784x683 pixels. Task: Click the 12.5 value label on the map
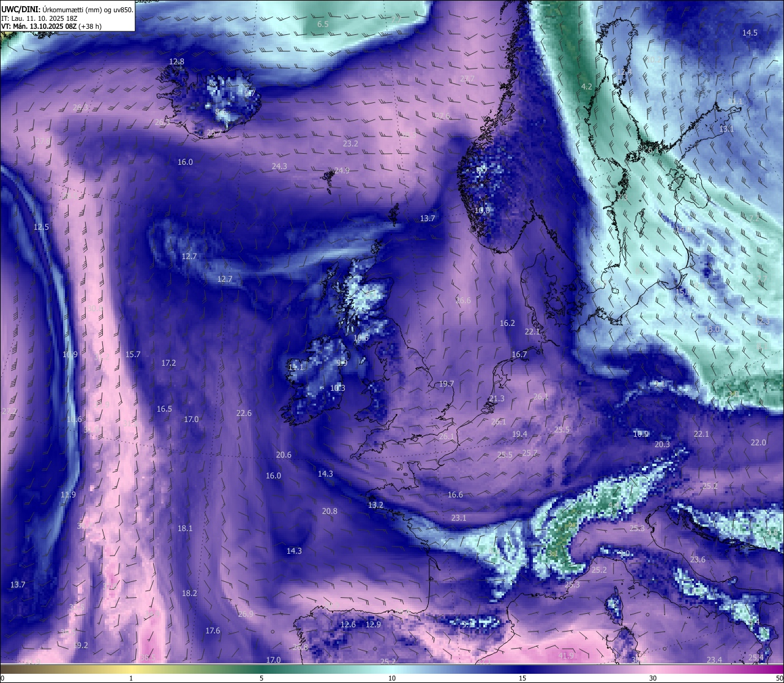coord(41,227)
